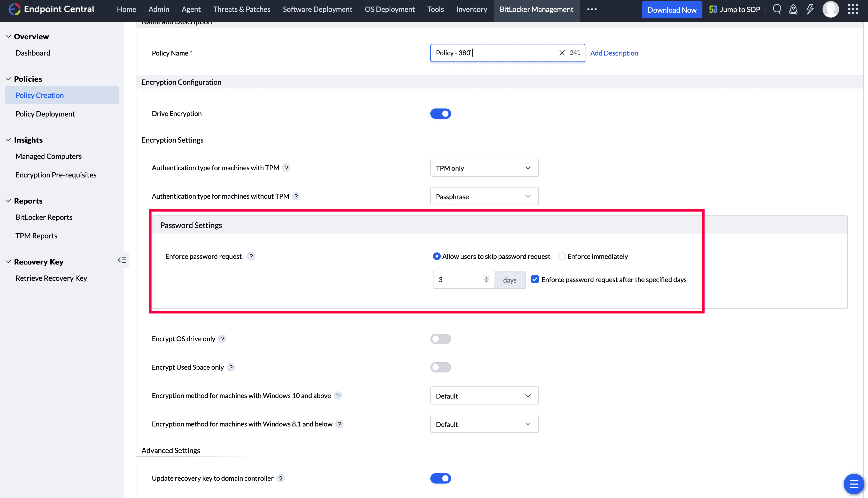Screen dimensions: 868x498
Task: Select the Enforce immediately radio option
Action: pyautogui.click(x=562, y=256)
